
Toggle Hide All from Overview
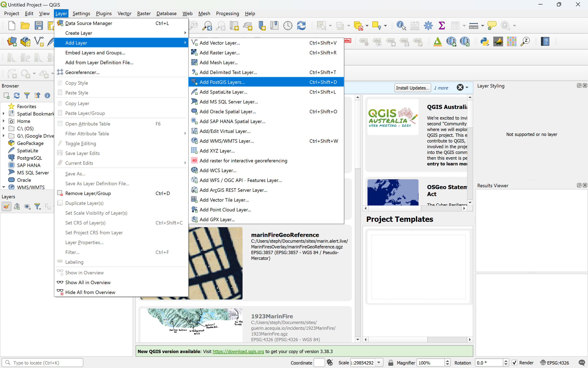[90, 292]
